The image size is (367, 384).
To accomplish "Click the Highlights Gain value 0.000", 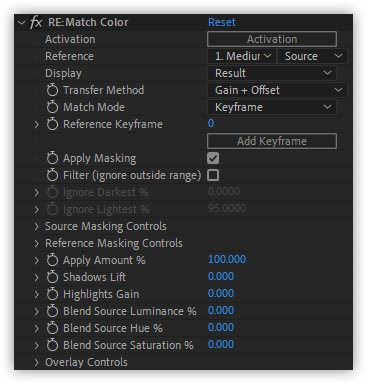I will pyautogui.click(x=221, y=293).
